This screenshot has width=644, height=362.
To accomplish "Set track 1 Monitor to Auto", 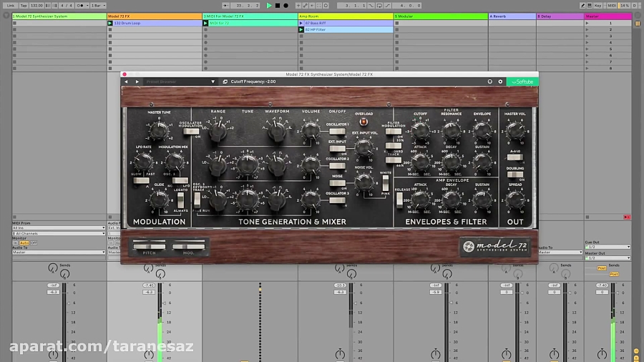I will click(24, 243).
